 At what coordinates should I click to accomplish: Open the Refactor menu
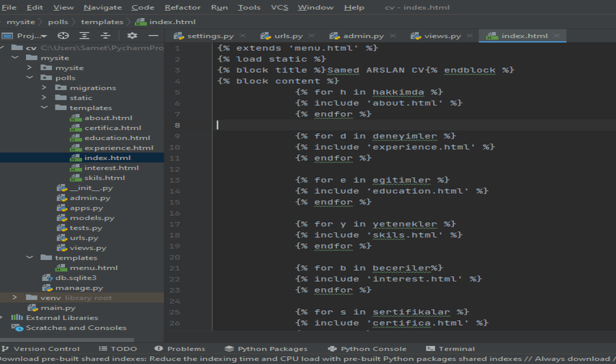coord(182,7)
